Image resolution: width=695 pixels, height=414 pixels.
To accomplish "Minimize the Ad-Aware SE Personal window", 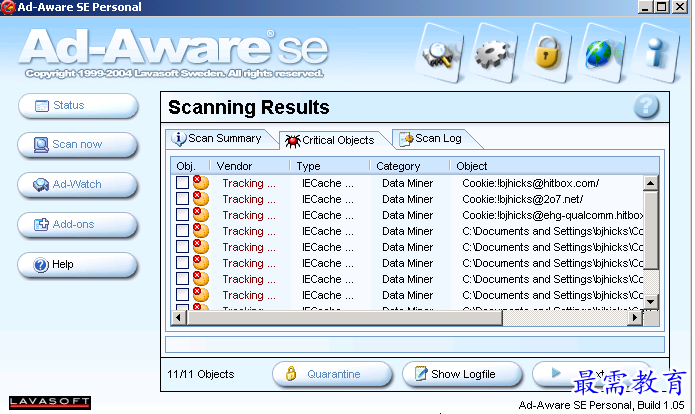I will tap(645, 7).
